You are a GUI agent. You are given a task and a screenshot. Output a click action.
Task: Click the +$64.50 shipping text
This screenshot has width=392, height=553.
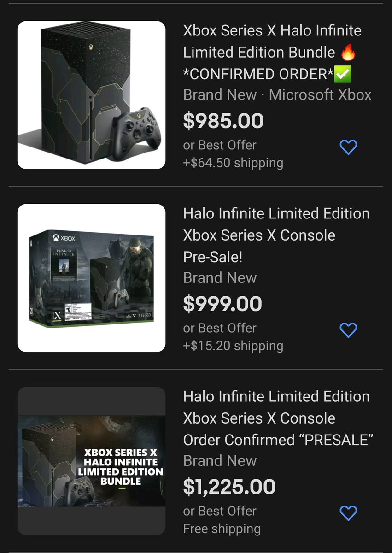[x=233, y=163]
